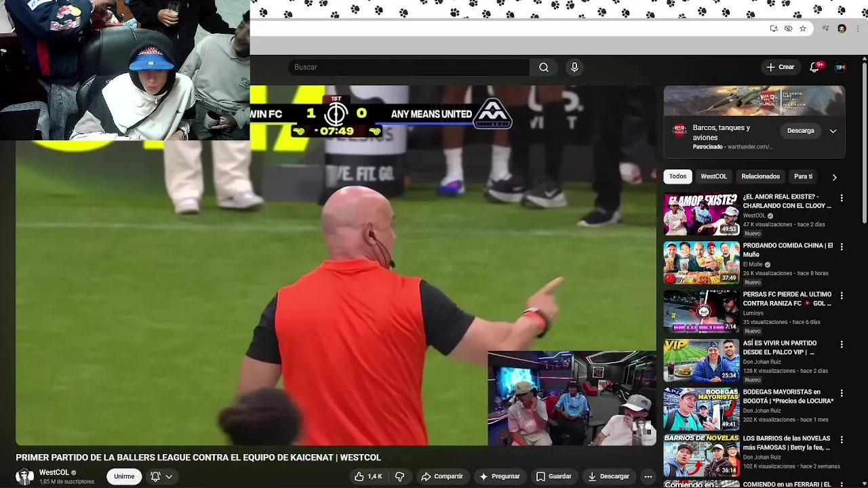
Task: Click 'Luminys' channel name in sidebar
Action: tap(753, 313)
